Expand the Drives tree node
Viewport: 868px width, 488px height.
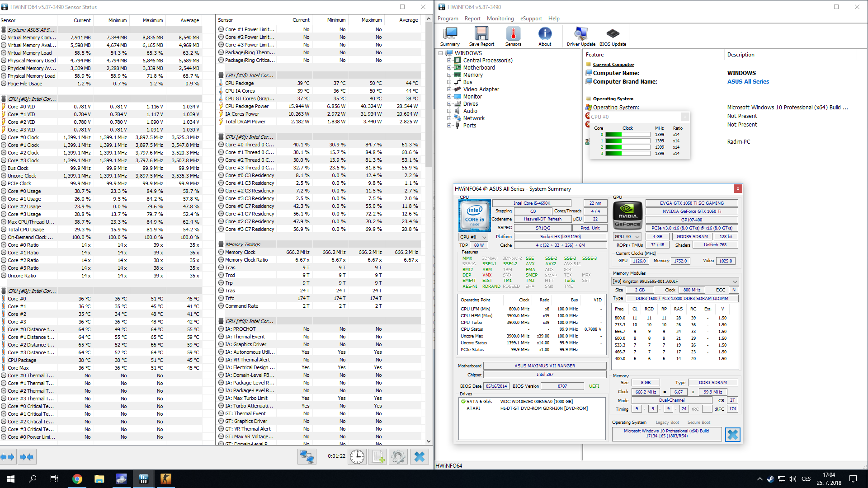pyautogui.click(x=449, y=104)
